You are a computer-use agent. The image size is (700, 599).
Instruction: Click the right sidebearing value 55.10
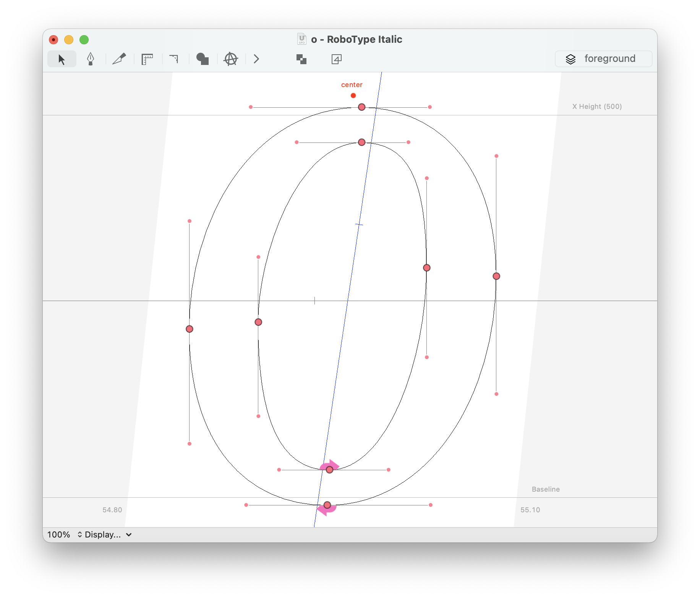(530, 510)
